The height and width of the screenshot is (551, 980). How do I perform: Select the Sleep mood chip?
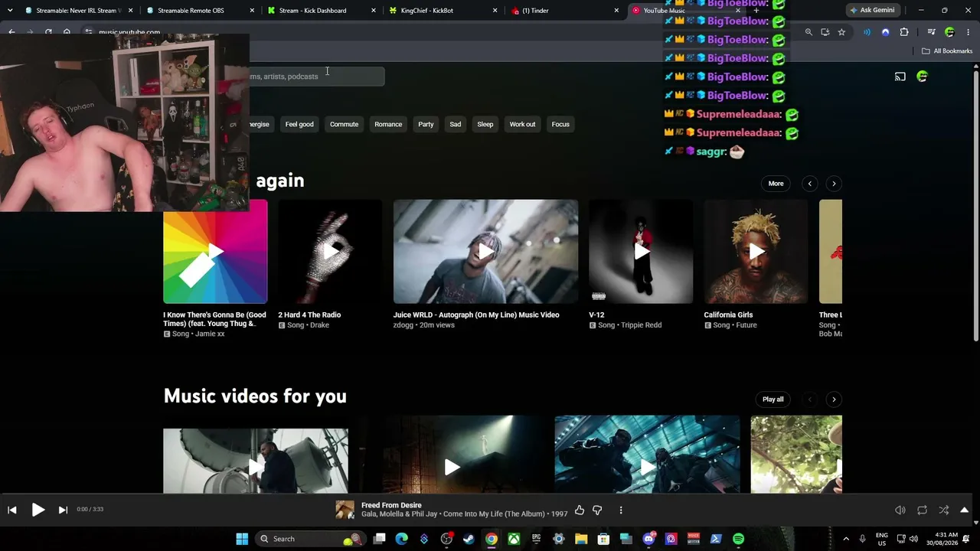485,124
